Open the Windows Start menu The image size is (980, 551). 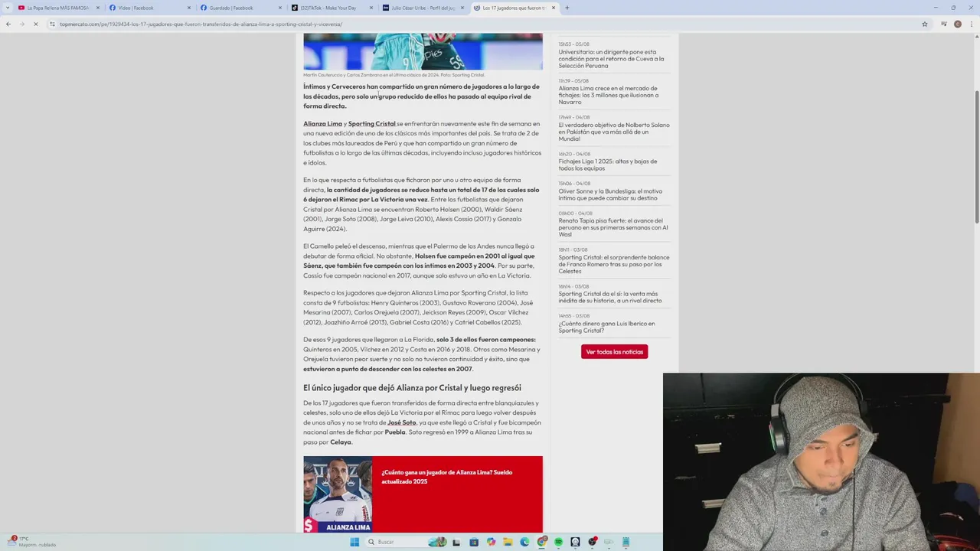click(354, 542)
